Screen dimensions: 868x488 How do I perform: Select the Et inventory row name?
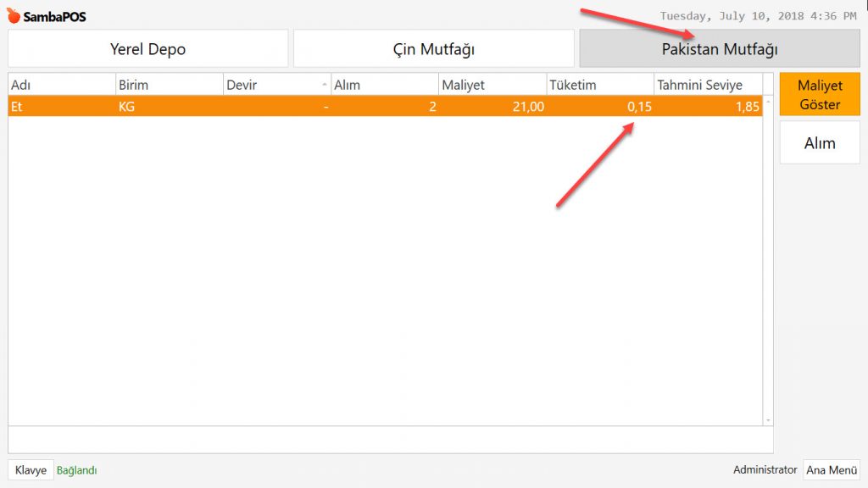click(17, 107)
